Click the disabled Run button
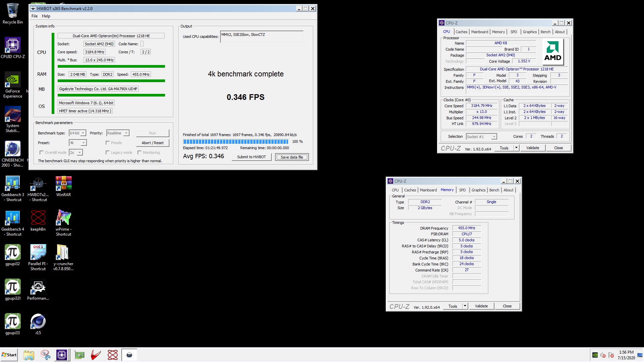Viewport: 644px width, 362px height. [x=153, y=133]
